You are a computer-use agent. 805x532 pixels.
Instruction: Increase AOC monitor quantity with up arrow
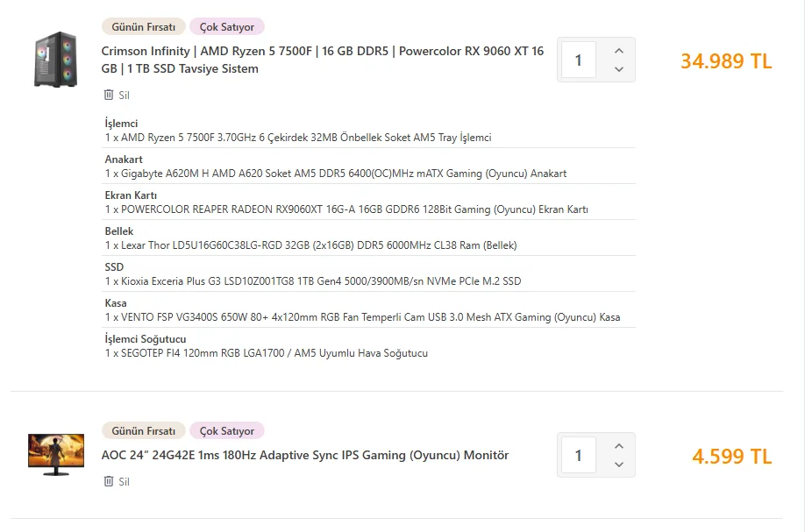[619, 446]
